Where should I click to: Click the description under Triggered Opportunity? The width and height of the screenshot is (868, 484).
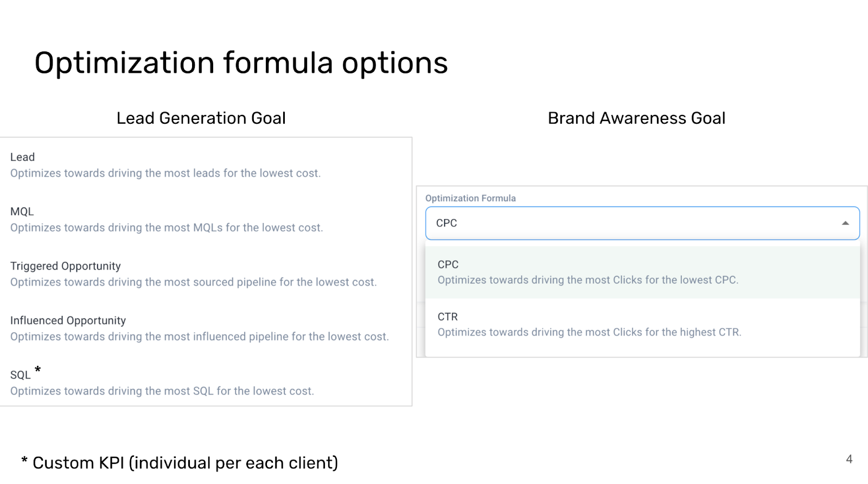193,282
